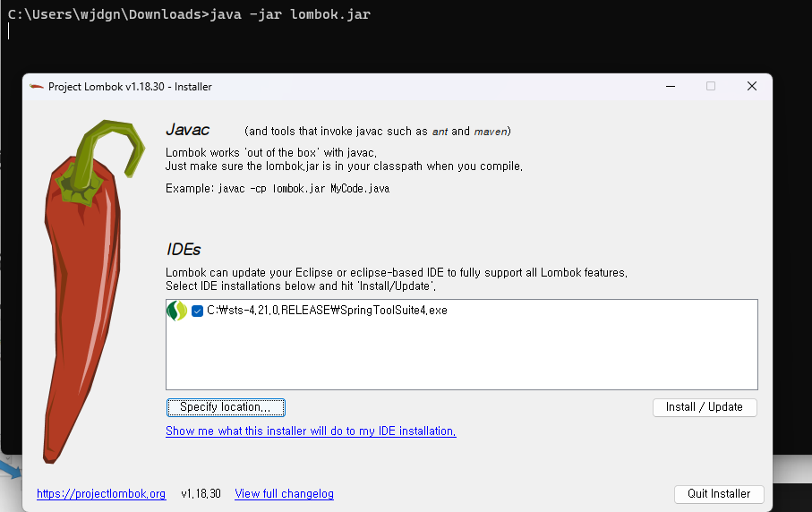The height and width of the screenshot is (512, 812).
Task: Click the Quit Installer button
Action: pos(719,494)
